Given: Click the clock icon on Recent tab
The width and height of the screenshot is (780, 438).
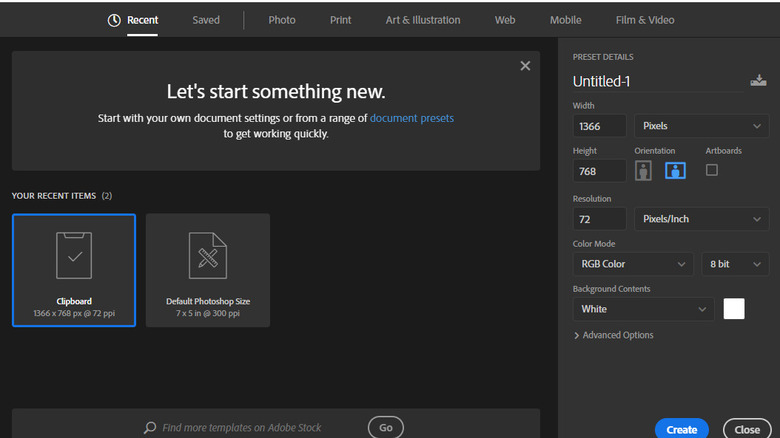Looking at the screenshot, I should pos(114,20).
